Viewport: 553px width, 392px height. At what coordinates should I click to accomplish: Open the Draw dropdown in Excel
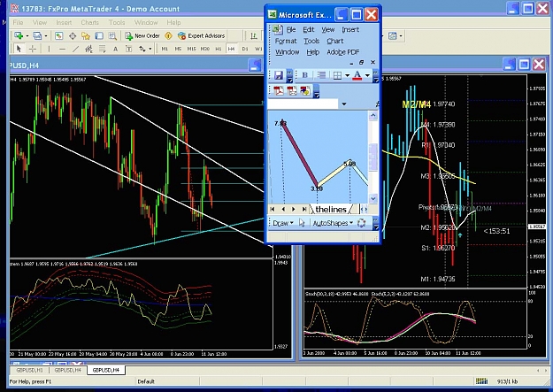tap(283, 223)
